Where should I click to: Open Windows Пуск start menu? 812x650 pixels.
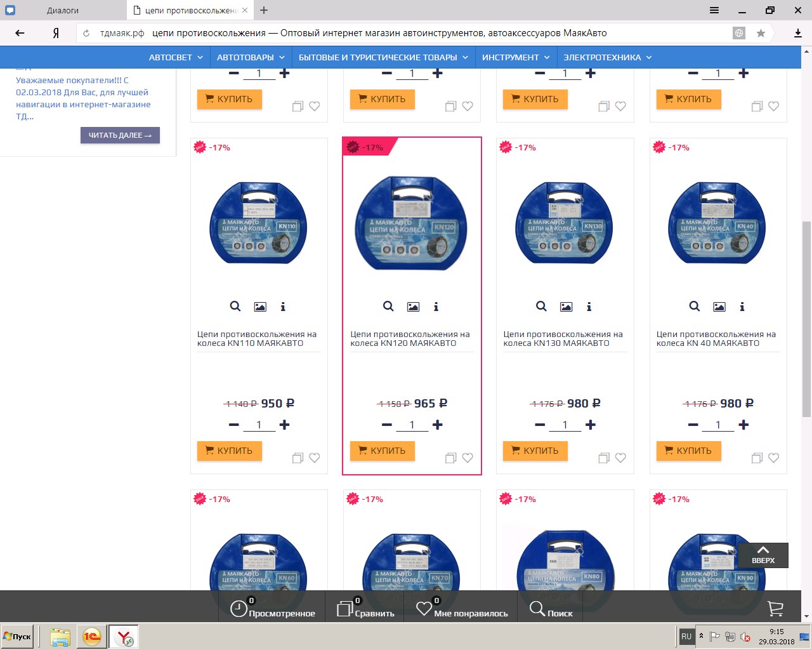[18, 636]
